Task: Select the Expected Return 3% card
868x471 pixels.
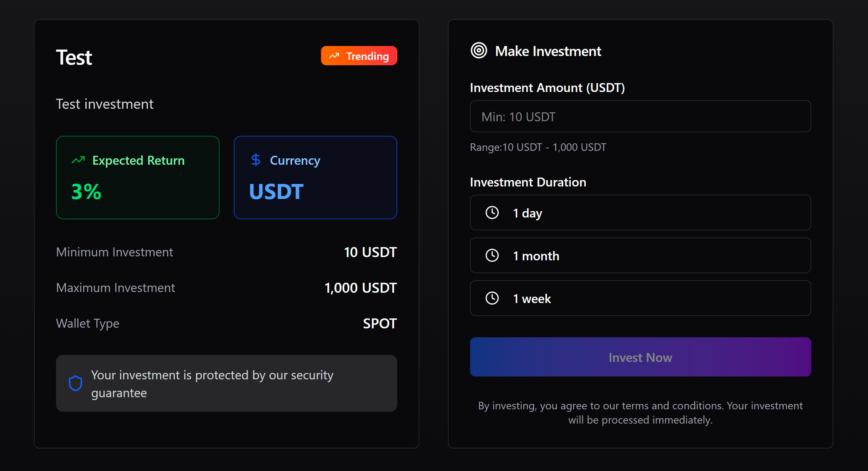Action: pyautogui.click(x=138, y=177)
